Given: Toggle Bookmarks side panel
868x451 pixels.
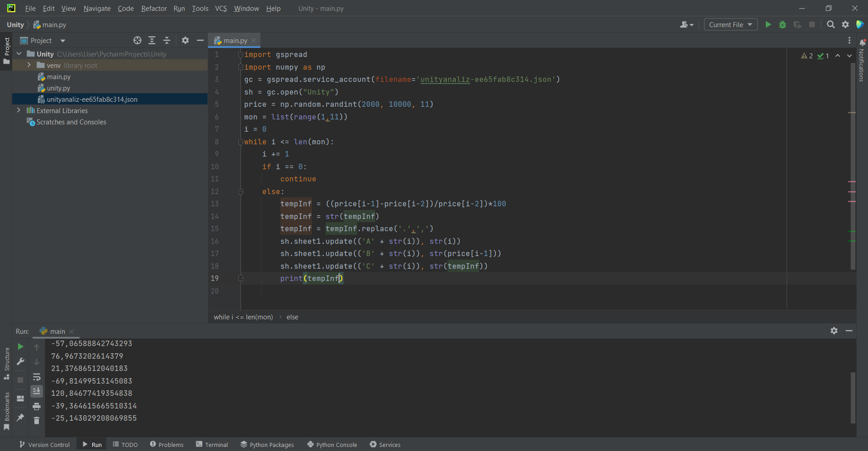Looking at the screenshot, I should pos(6,411).
